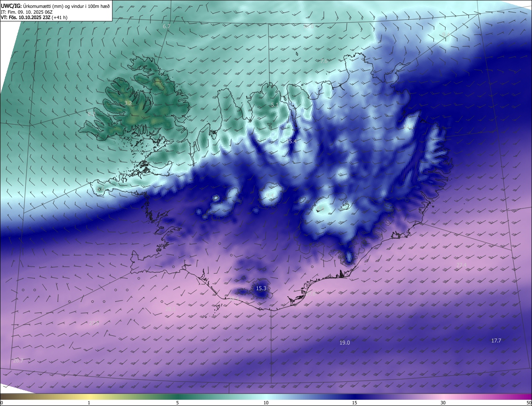The width and height of the screenshot is (532, 406).
Task: Click the map title "Úrkomumætti (mm) og vindur í 100m hæð"
Action: 66,6
